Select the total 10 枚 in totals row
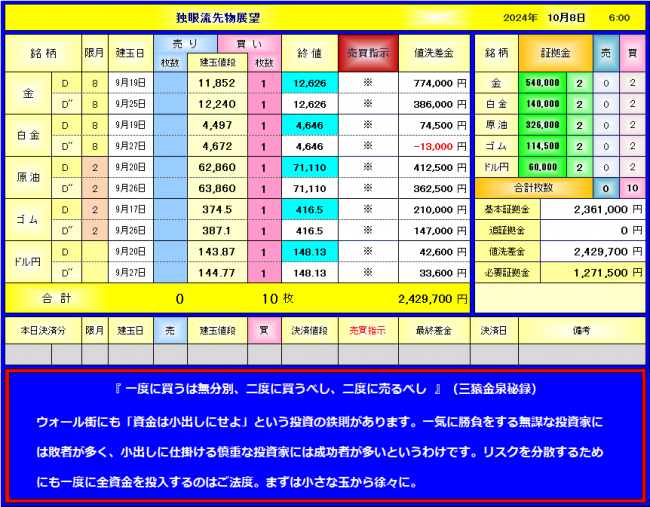Screen dimensions: 650x507 coord(277,298)
